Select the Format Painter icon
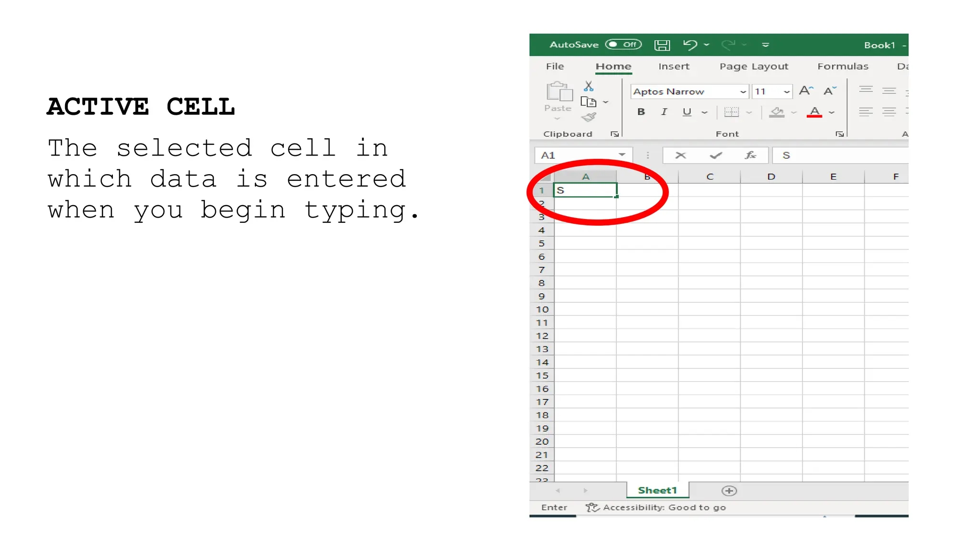The height and width of the screenshot is (551, 980). [x=590, y=117]
